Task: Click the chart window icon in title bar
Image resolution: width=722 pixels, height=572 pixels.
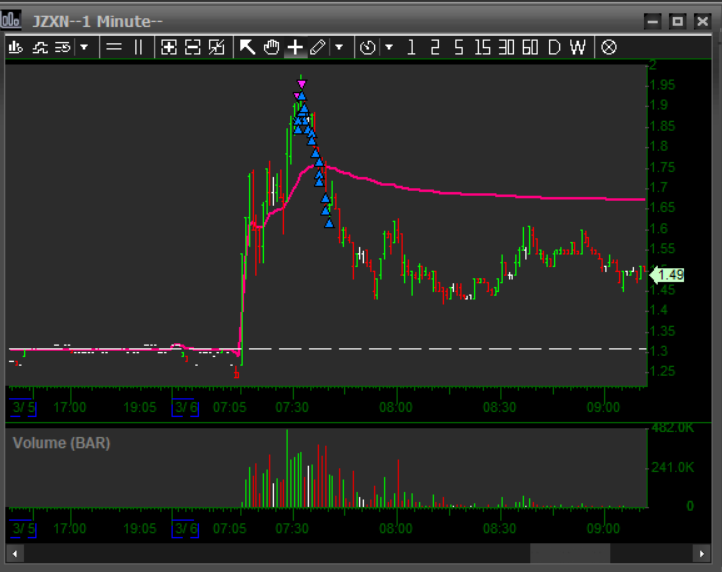Action: 11,20
